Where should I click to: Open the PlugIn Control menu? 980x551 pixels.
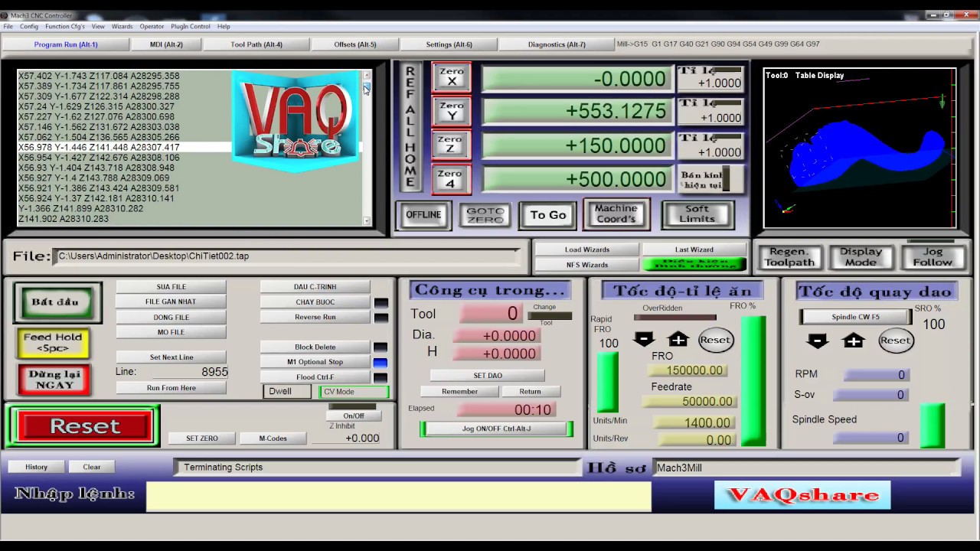click(x=190, y=26)
